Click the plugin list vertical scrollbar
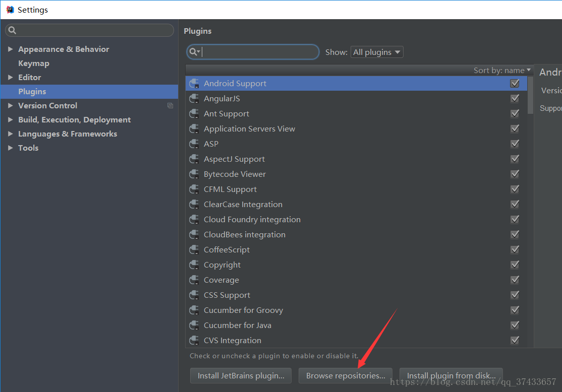Image resolution: width=562 pixels, height=392 pixels. (x=530, y=95)
